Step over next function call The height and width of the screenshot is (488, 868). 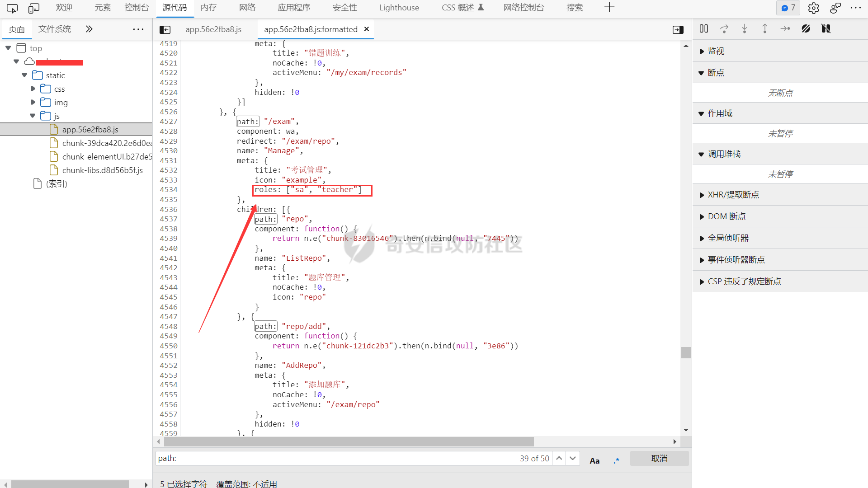[724, 28]
